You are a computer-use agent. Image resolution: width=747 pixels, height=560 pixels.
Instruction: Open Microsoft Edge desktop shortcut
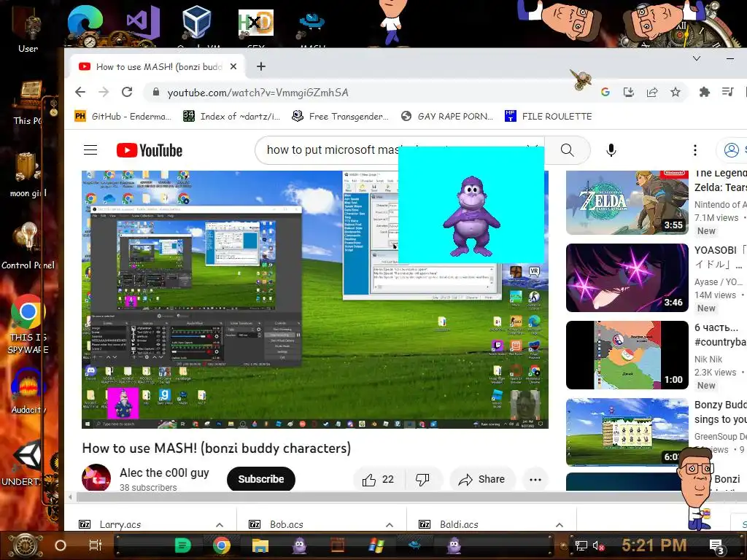point(85,22)
